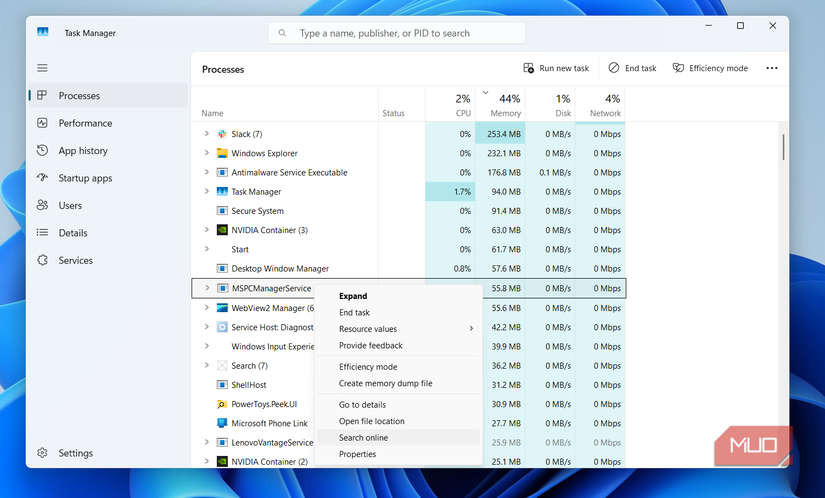
Task: Click the Efficiency mode leaf icon
Action: pyautogui.click(x=678, y=68)
